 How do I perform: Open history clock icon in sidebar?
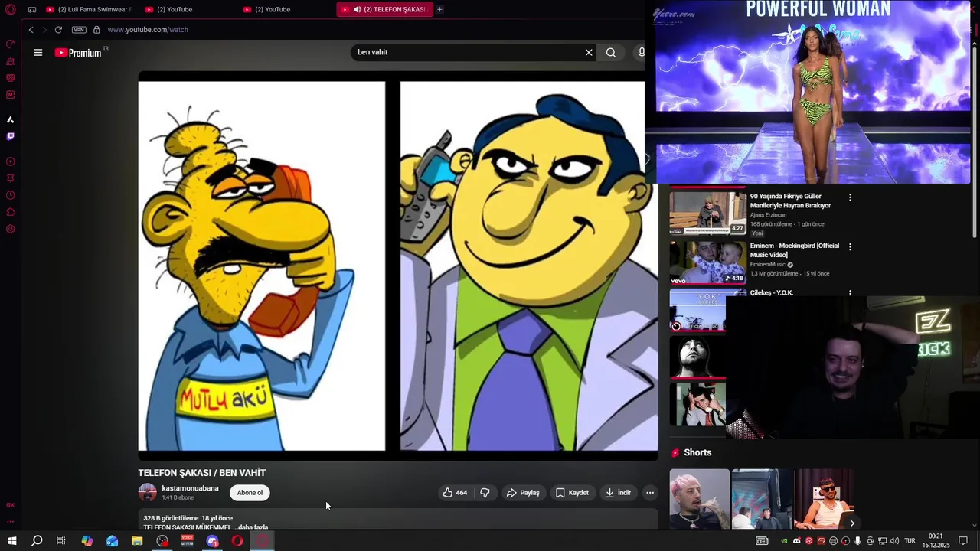[x=11, y=195]
